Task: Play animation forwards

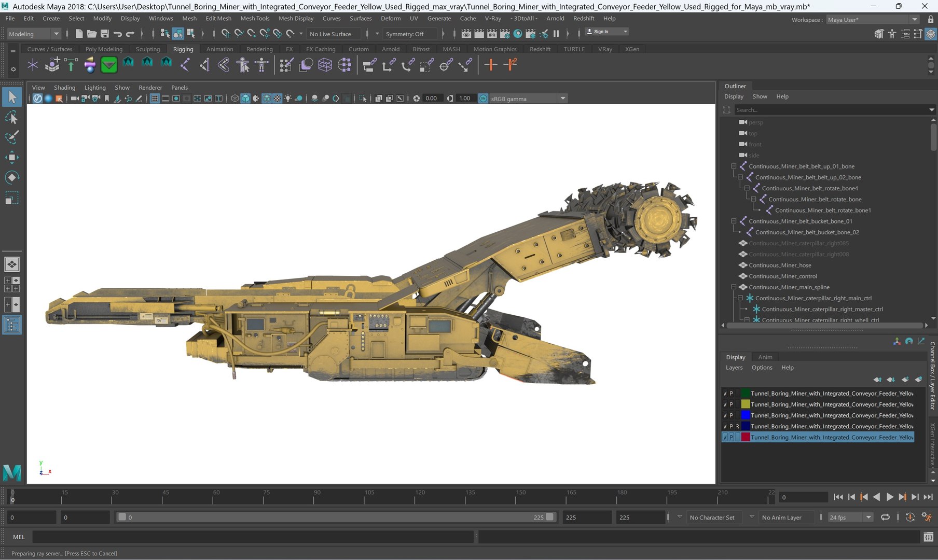Action: pos(889,497)
